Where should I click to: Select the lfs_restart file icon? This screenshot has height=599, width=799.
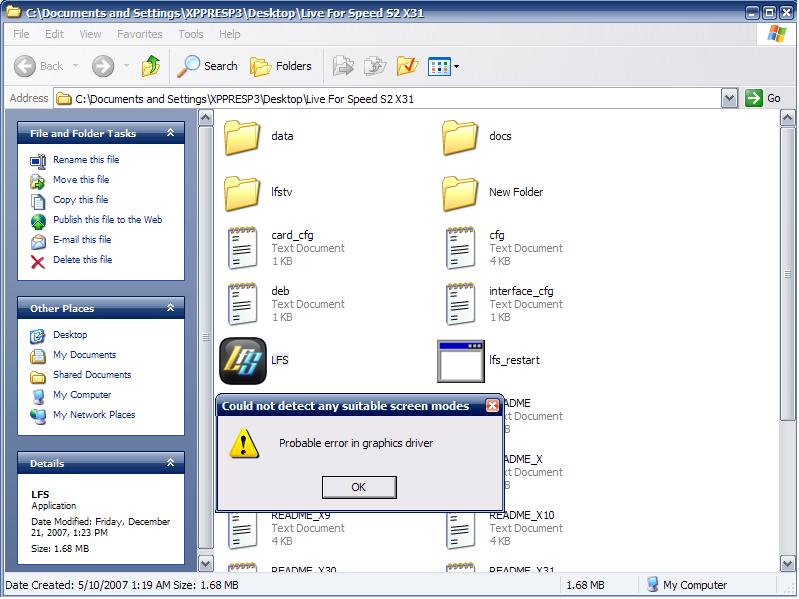[x=461, y=361]
